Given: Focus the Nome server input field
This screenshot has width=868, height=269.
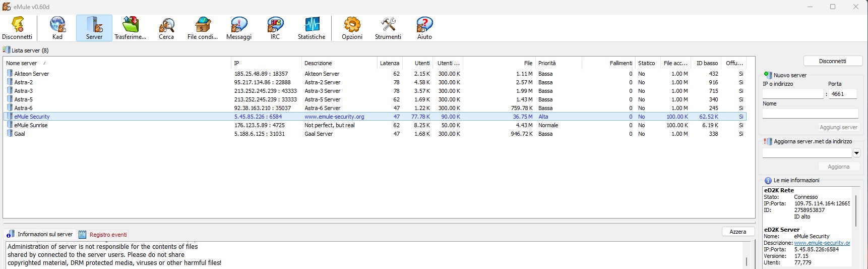Looking at the screenshot, I should coord(810,114).
